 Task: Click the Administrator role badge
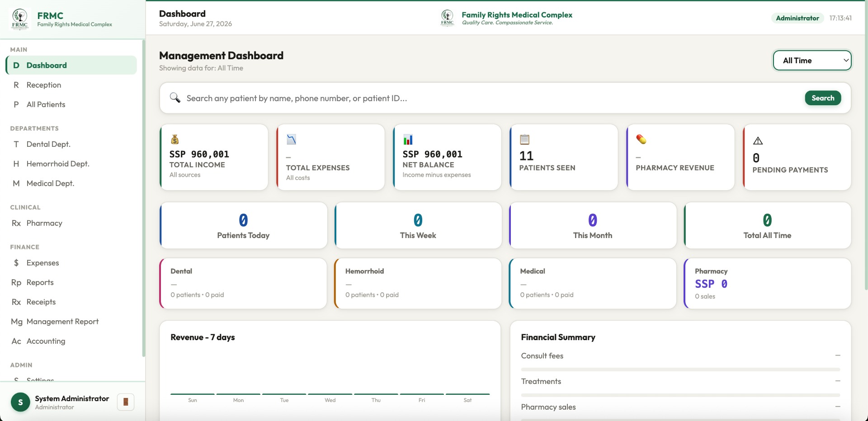pos(797,18)
